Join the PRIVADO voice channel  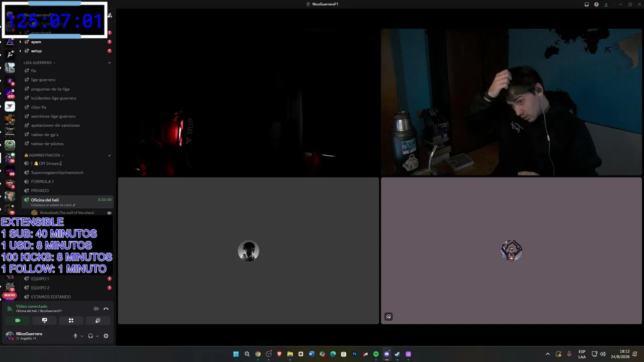[66, 191]
